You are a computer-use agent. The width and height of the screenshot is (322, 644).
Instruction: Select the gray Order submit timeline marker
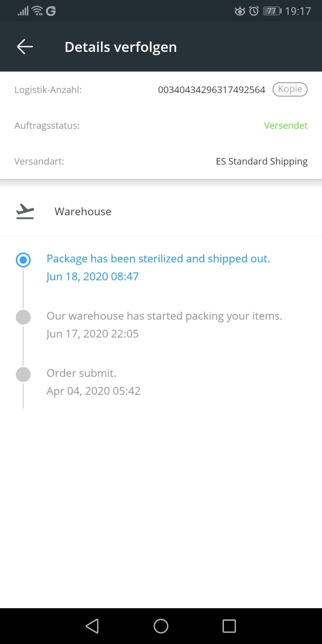(x=23, y=374)
